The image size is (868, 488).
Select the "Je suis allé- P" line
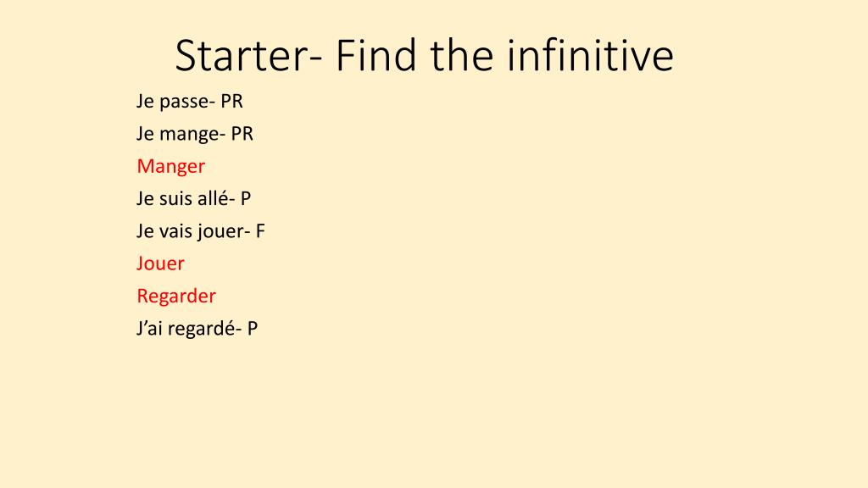coord(194,198)
